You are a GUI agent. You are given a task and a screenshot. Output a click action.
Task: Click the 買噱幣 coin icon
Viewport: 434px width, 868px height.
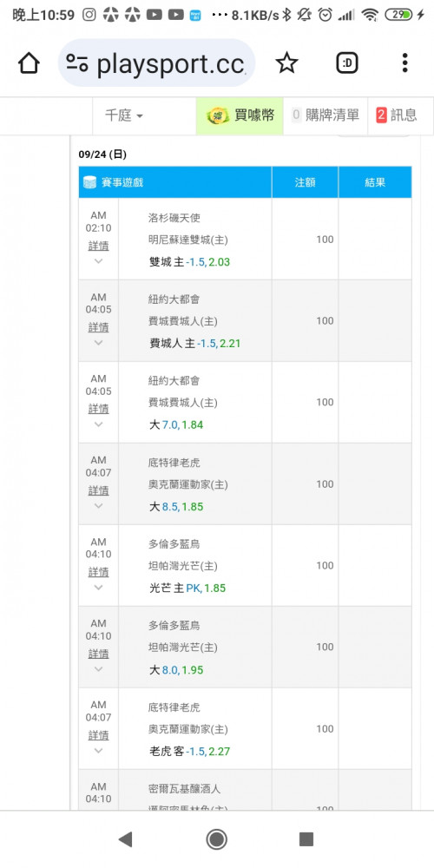pyautogui.click(x=218, y=115)
